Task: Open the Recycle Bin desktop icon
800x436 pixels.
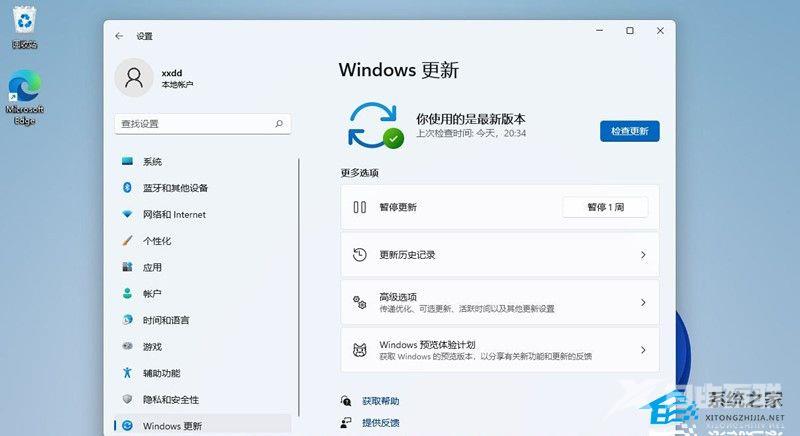Action: point(24,28)
